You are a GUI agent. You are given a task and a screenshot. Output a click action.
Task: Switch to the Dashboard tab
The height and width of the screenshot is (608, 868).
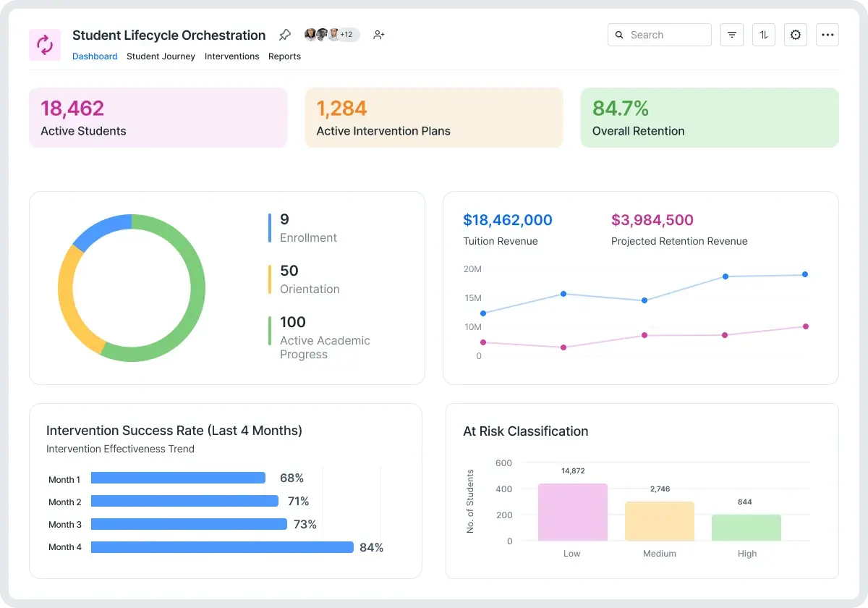click(95, 56)
